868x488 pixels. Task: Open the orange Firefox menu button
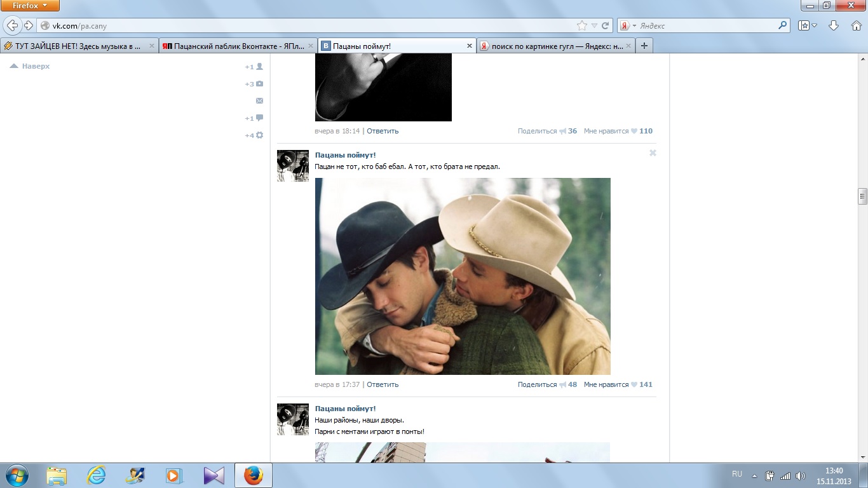[x=30, y=6]
